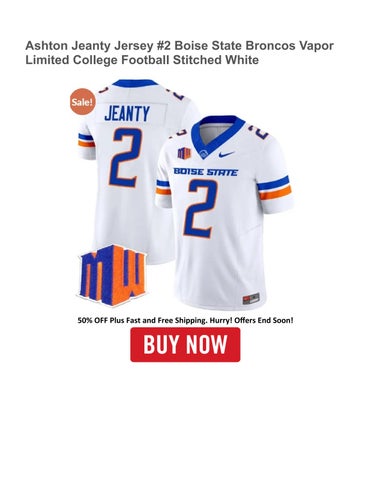
Task: Click the striped left sleeve of back jersey
Action: click(86, 141)
